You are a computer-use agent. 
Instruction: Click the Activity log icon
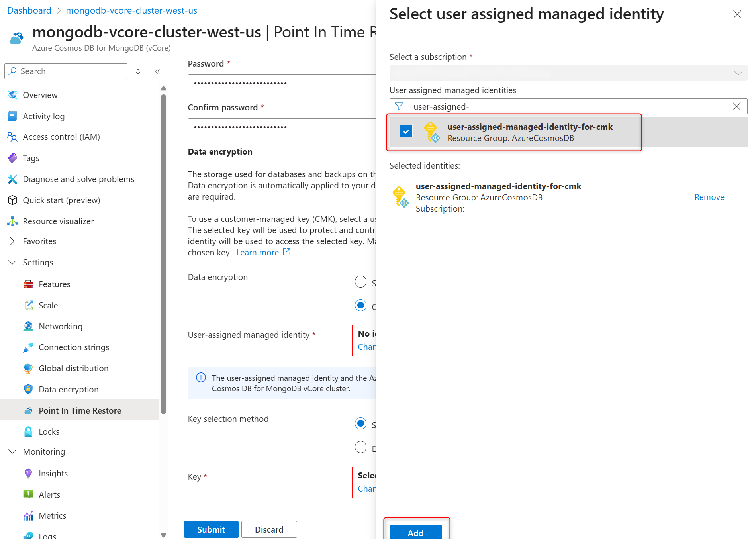click(x=12, y=116)
